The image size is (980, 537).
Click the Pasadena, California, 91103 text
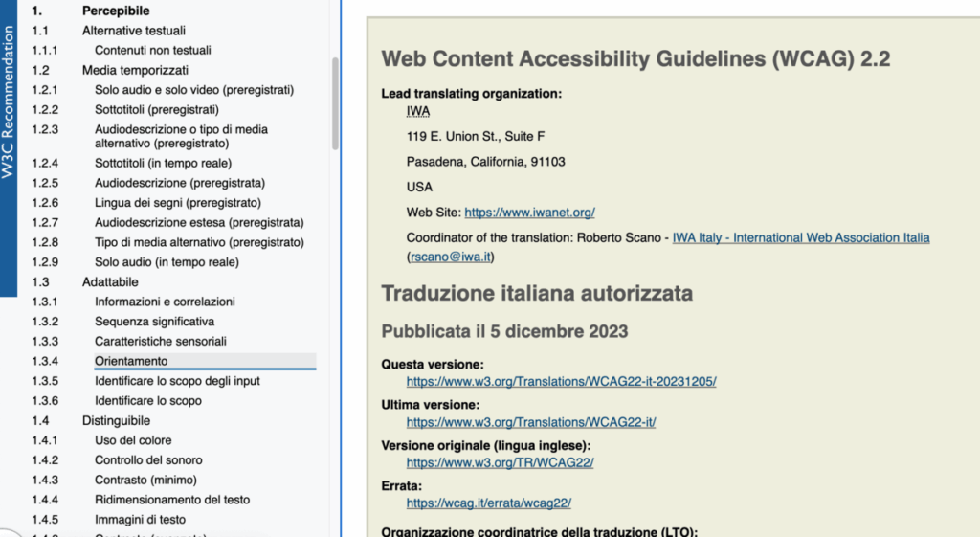pos(485,162)
